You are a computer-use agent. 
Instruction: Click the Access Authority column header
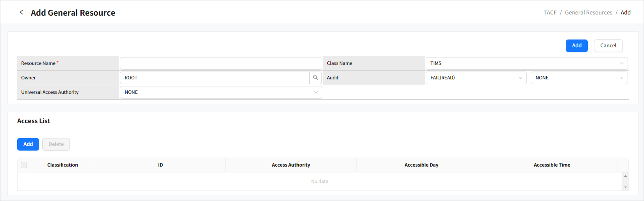pos(291,165)
